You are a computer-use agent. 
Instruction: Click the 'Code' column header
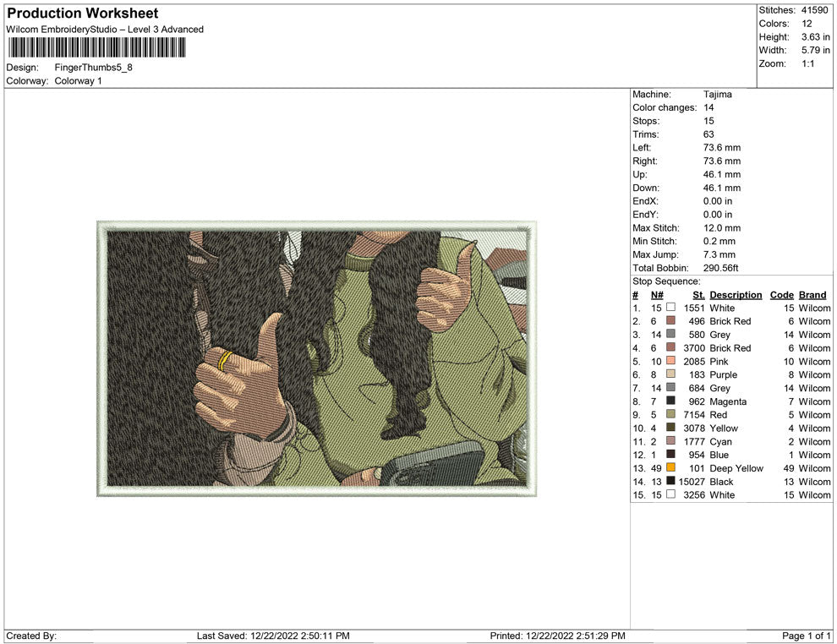[781, 295]
